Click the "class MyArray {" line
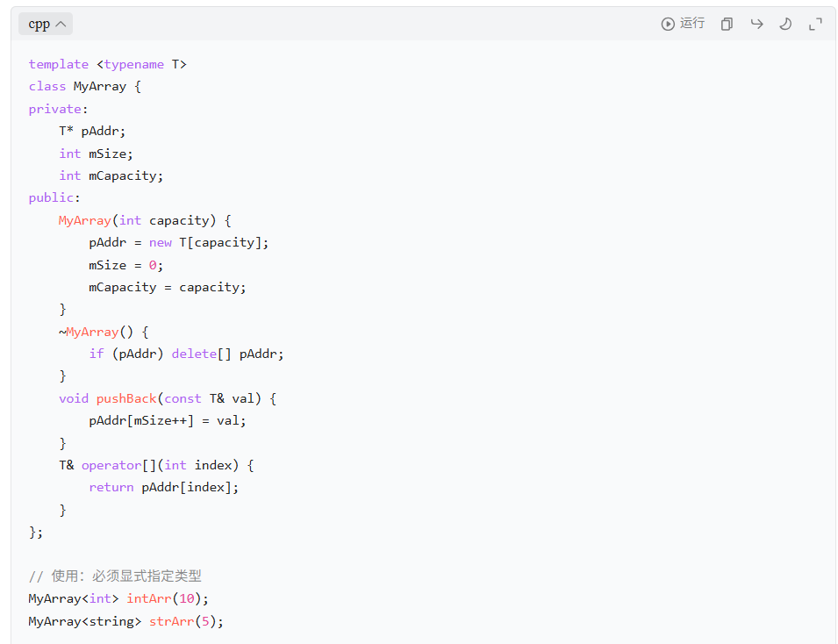Image resolution: width=838 pixels, height=644 pixels. click(85, 87)
